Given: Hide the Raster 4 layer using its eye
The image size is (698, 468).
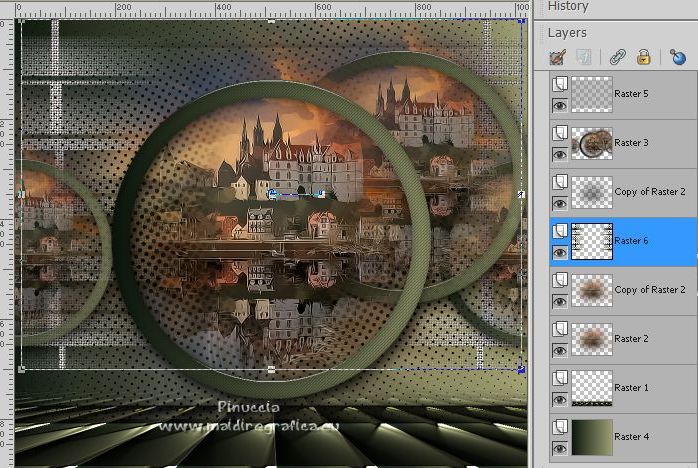Looking at the screenshot, I should [x=560, y=448].
